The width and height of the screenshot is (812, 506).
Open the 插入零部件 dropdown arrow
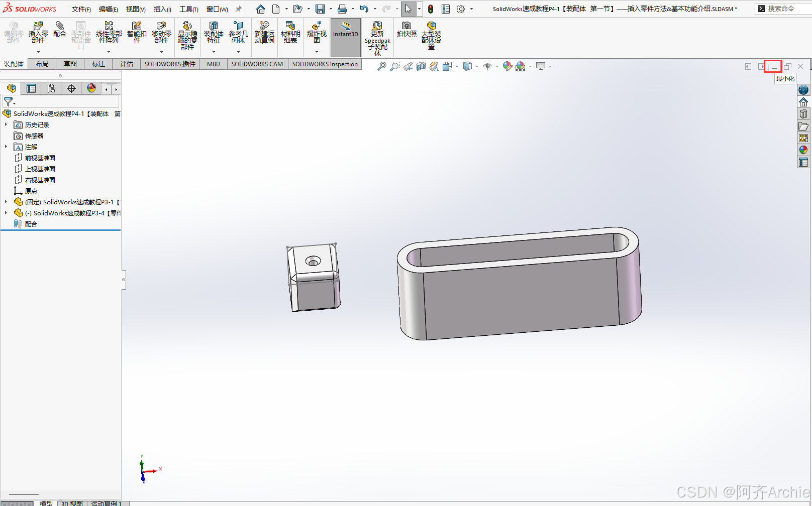[x=38, y=52]
